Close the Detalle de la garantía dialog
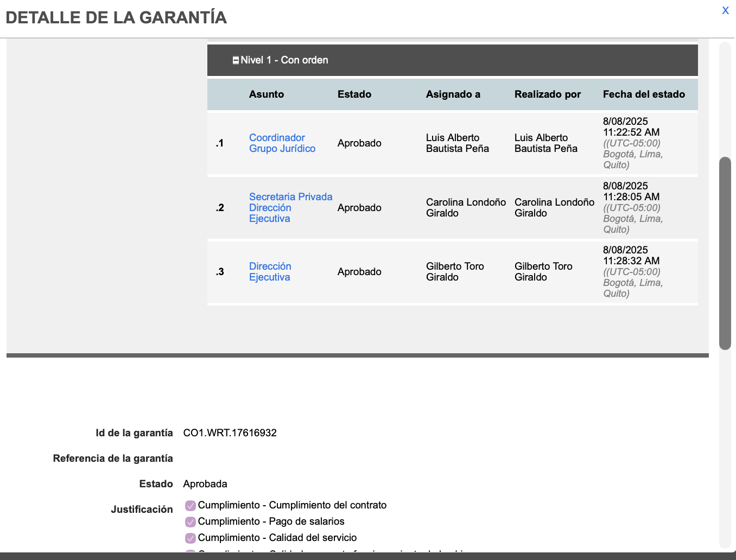The width and height of the screenshot is (736, 560). click(x=725, y=10)
